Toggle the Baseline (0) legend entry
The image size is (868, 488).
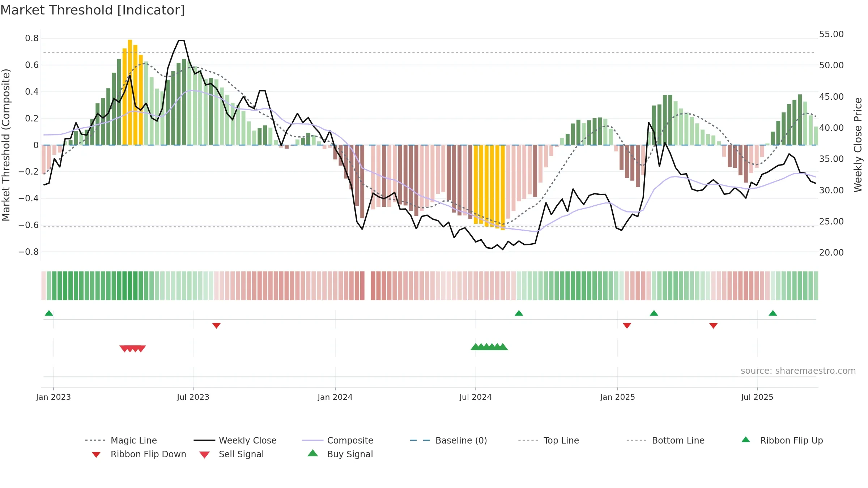[448, 440]
